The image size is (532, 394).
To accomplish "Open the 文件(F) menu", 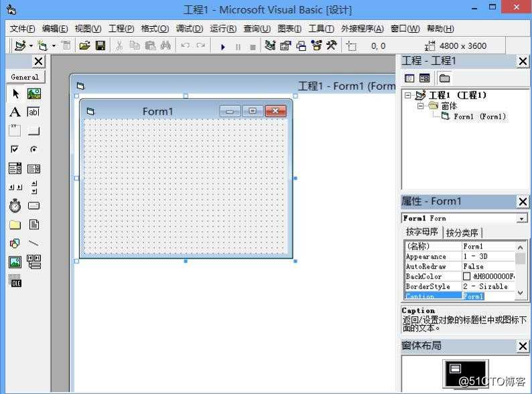I will tap(22, 29).
